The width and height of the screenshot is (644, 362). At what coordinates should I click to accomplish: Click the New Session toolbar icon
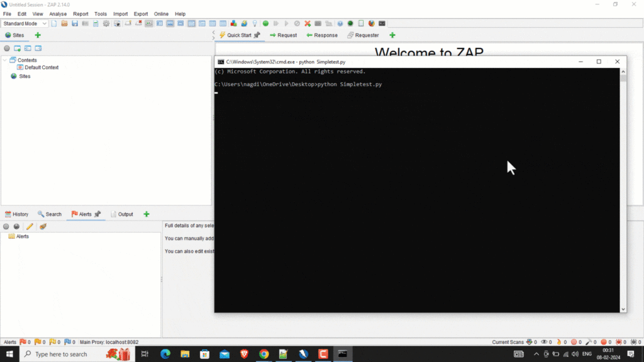[x=54, y=23]
